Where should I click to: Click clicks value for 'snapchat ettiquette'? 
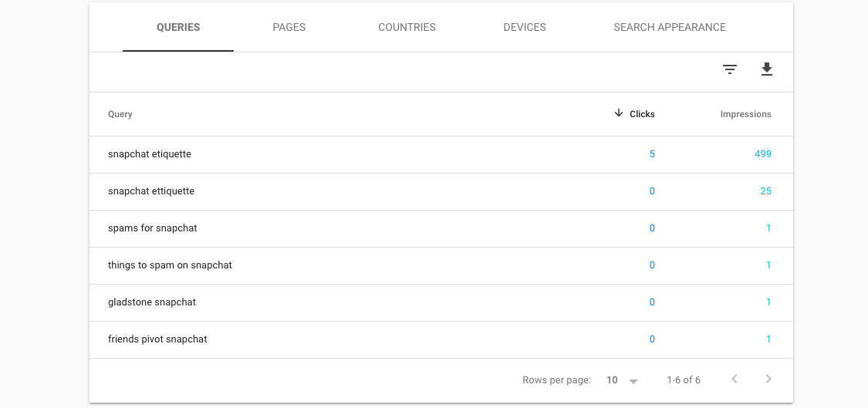click(x=652, y=191)
